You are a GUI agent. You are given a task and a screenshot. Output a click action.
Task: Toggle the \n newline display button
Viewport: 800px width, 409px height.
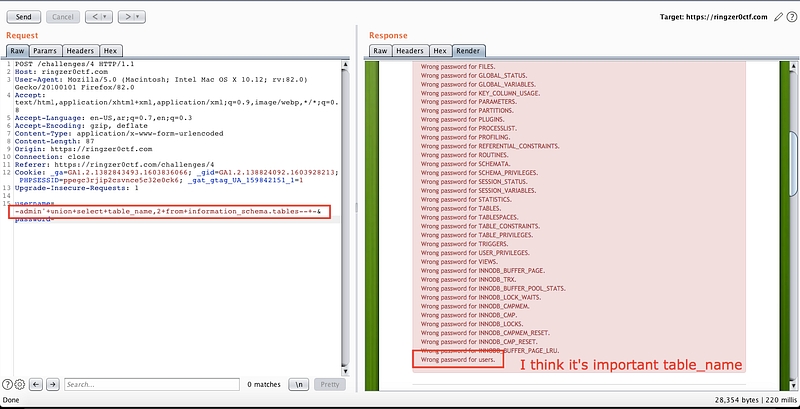pyautogui.click(x=298, y=384)
